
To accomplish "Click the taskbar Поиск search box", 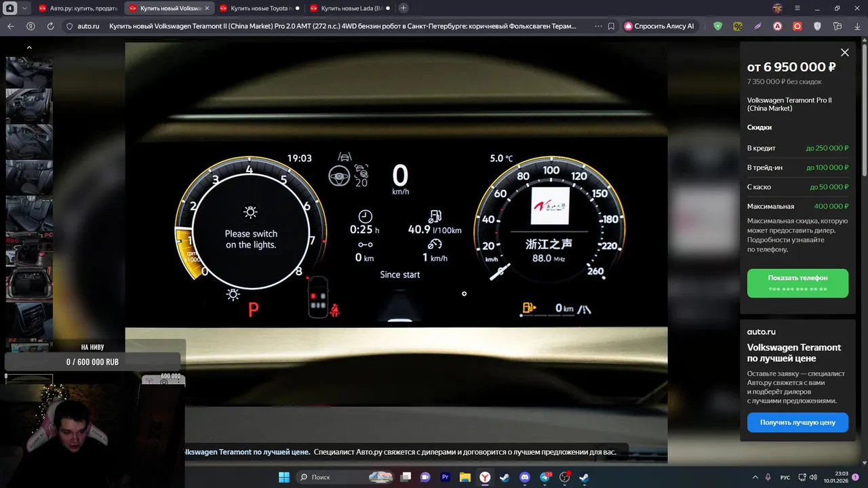I will tap(345, 477).
